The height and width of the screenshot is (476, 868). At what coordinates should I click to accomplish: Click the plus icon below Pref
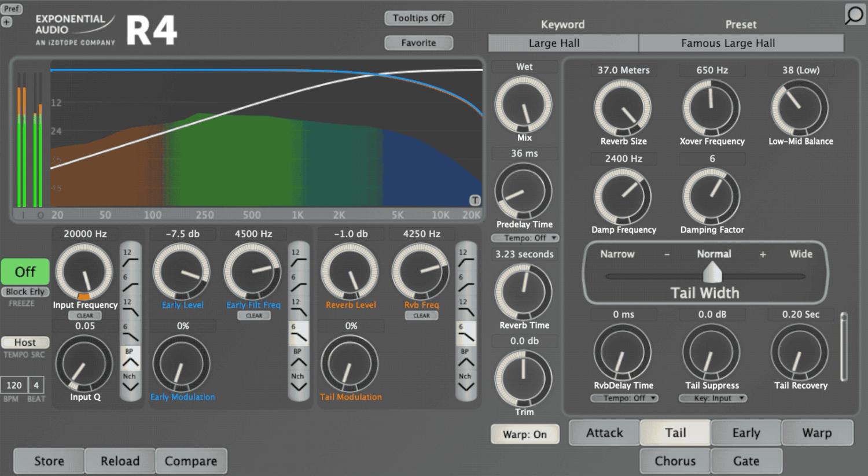coord(6,22)
